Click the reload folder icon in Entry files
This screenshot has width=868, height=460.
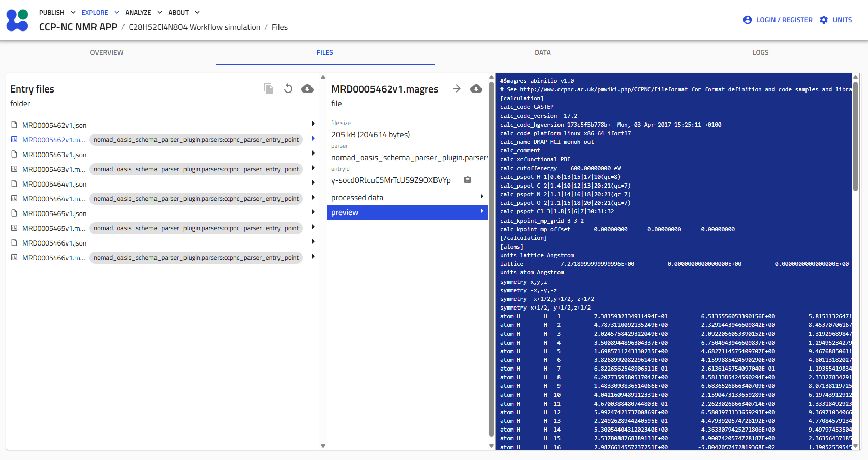[288, 89]
